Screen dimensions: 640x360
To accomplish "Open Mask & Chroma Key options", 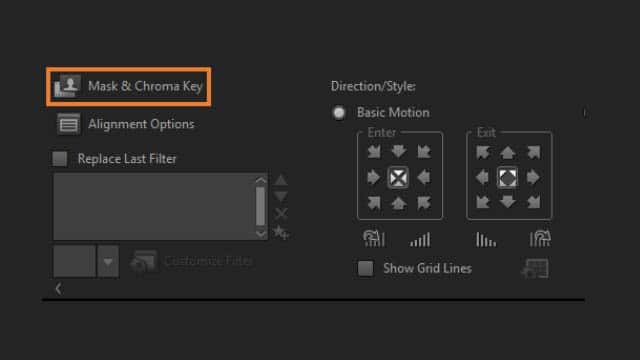I will click(x=129, y=87).
